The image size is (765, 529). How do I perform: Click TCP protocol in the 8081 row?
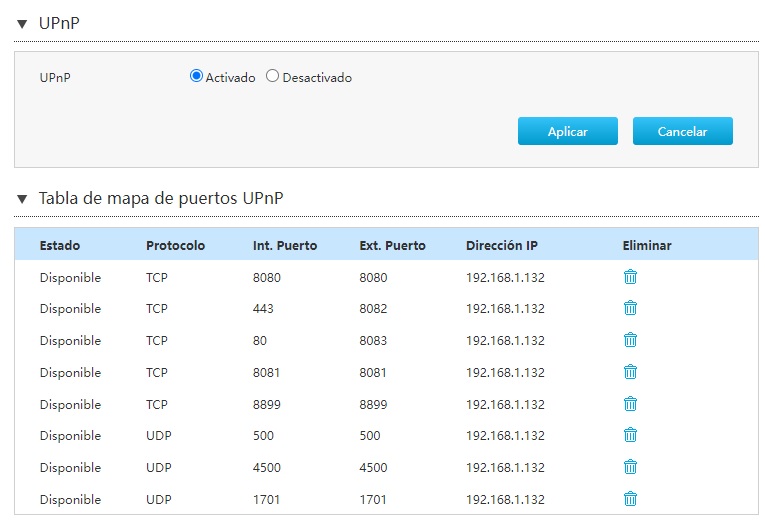click(x=157, y=372)
